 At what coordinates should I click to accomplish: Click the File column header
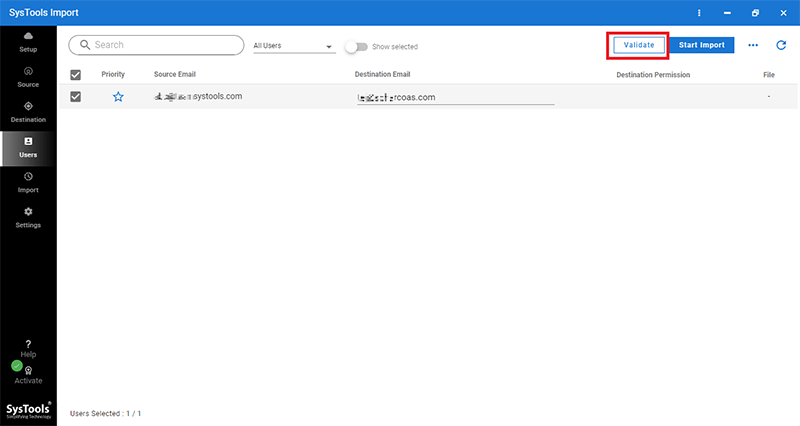tap(769, 74)
